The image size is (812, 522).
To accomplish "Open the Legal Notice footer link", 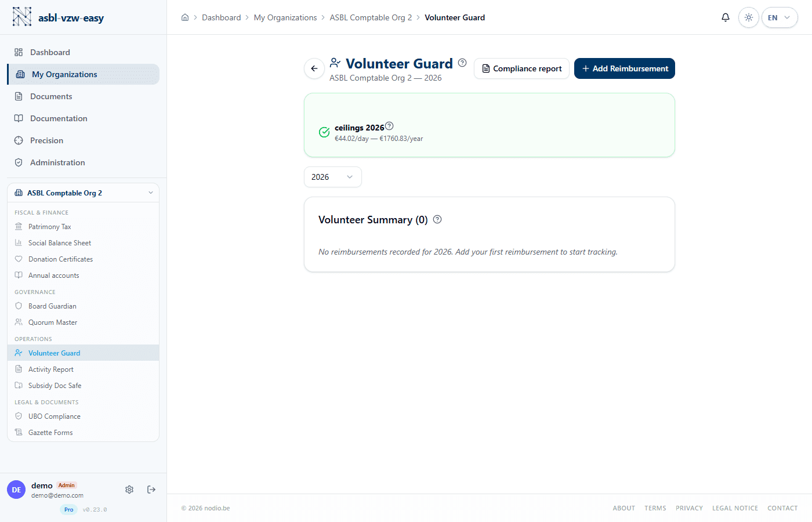I will [735, 508].
